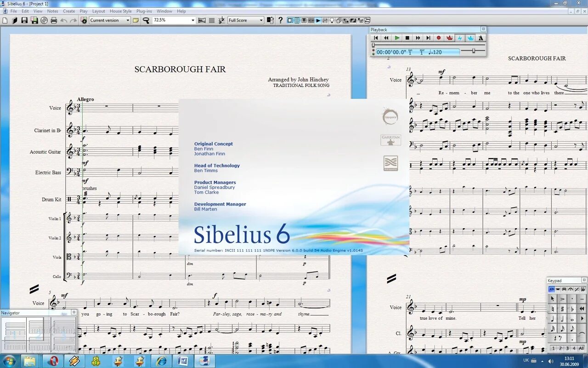Rewind playback with the double-left arrows
Viewport: 588px width, 368px height.
coord(386,38)
